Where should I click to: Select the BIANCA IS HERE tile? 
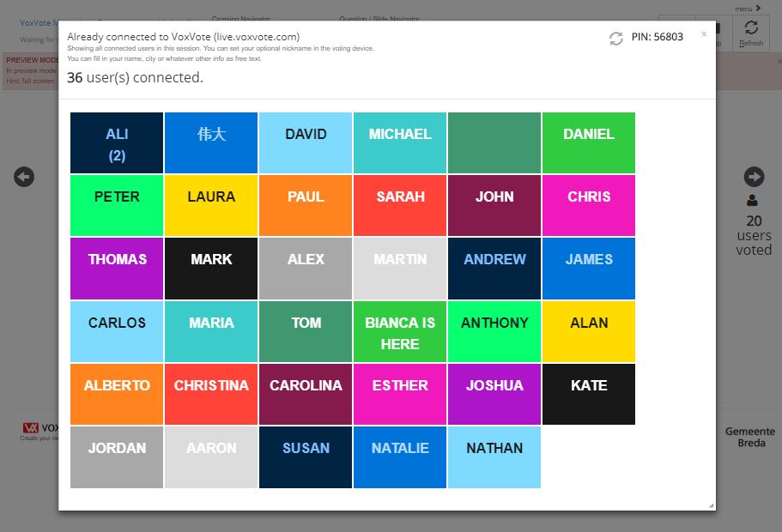coord(400,332)
